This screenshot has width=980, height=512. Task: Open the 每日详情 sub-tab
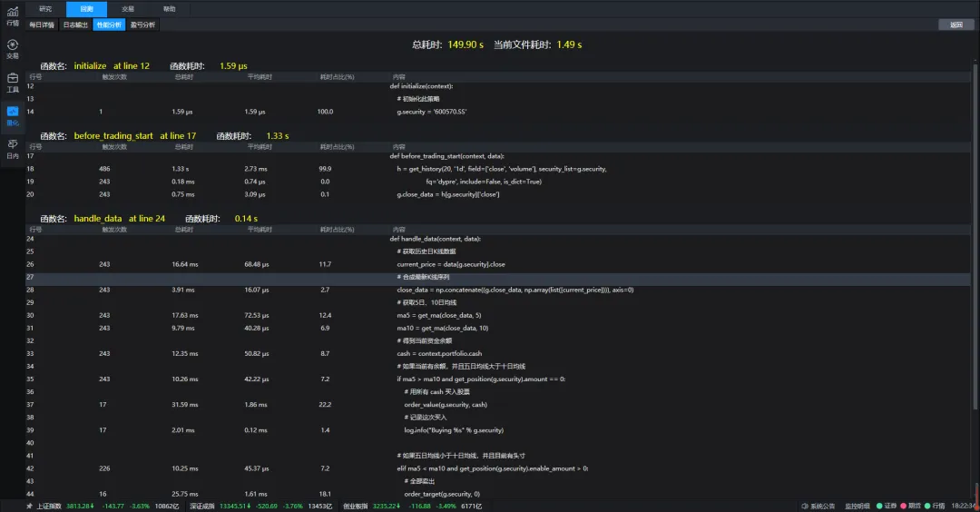[42, 25]
